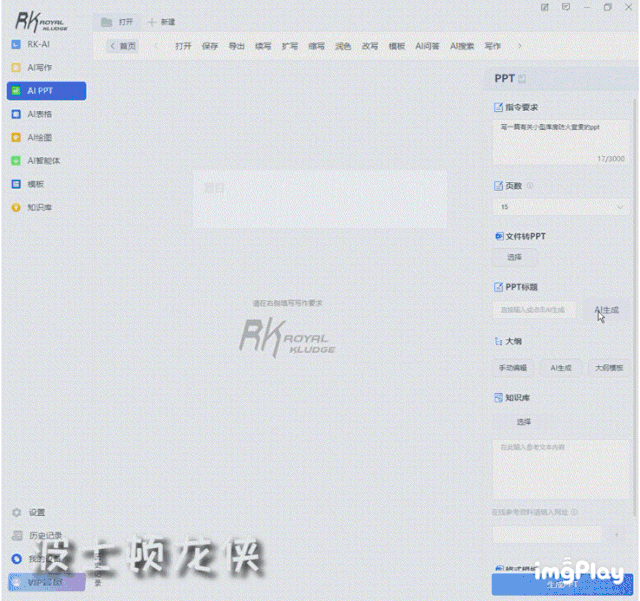Click the plus button beside URL field
This screenshot has height=601, width=640.
click(x=617, y=534)
